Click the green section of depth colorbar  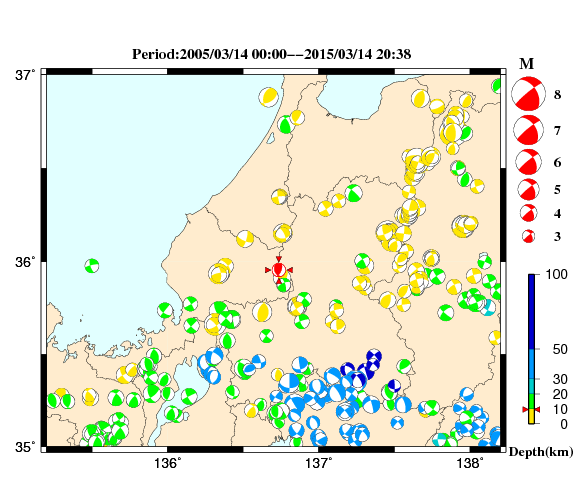tap(531, 401)
